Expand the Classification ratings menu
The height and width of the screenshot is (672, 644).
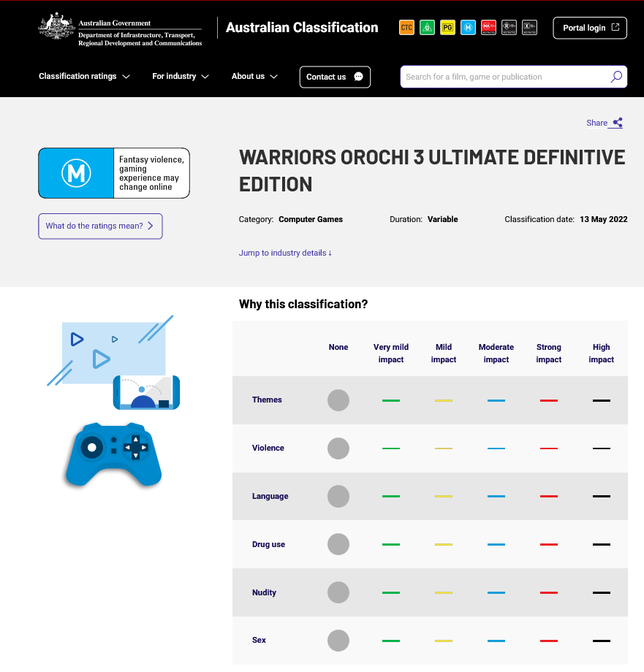tap(84, 76)
